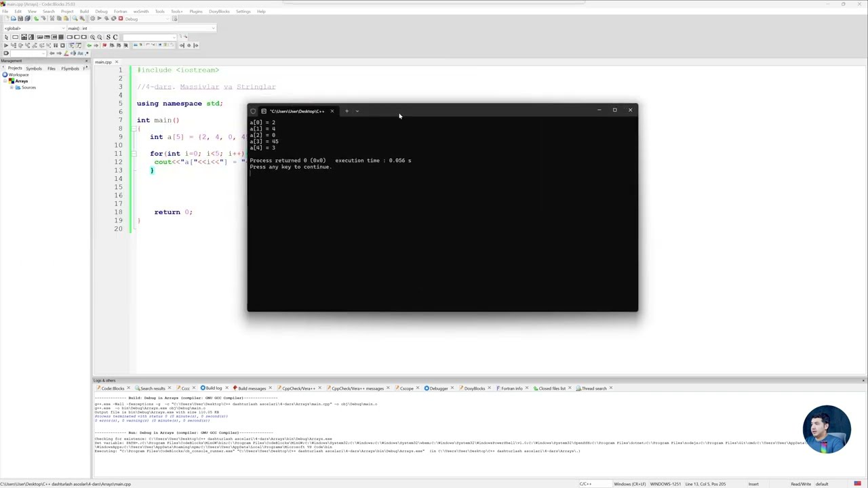
Task: Click the Toggle source S icon
Action: click(108, 37)
